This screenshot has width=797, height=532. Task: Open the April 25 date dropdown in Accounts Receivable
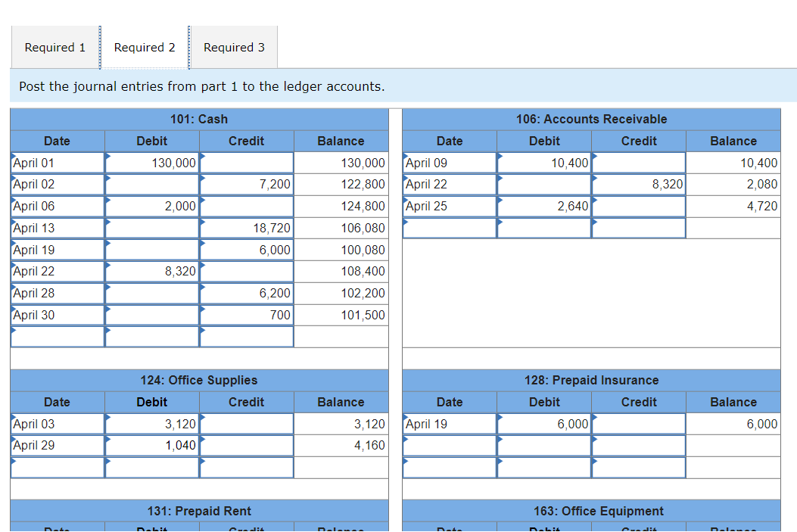[x=450, y=206]
